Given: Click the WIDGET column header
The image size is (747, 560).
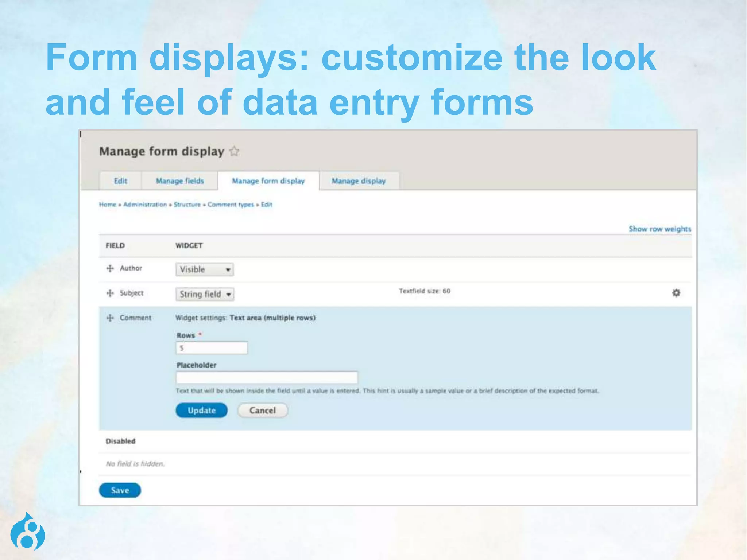Looking at the screenshot, I should pos(189,246).
